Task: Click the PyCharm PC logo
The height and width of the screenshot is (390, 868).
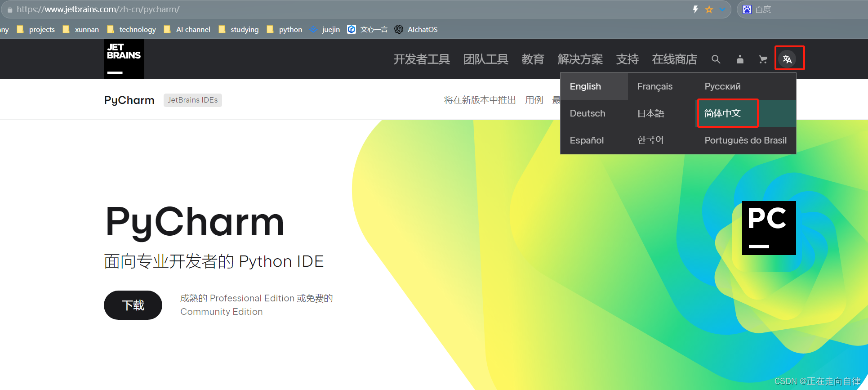Action: click(769, 228)
